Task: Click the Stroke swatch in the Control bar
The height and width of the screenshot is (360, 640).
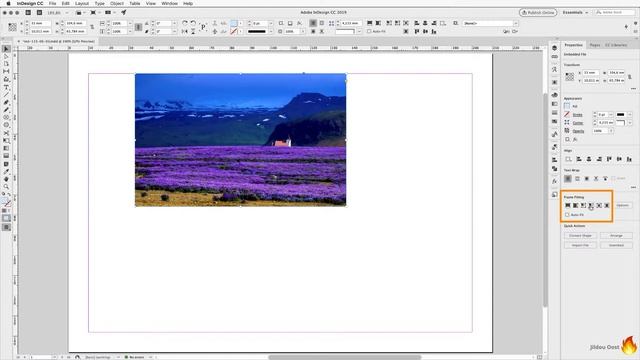Action: click(233, 31)
